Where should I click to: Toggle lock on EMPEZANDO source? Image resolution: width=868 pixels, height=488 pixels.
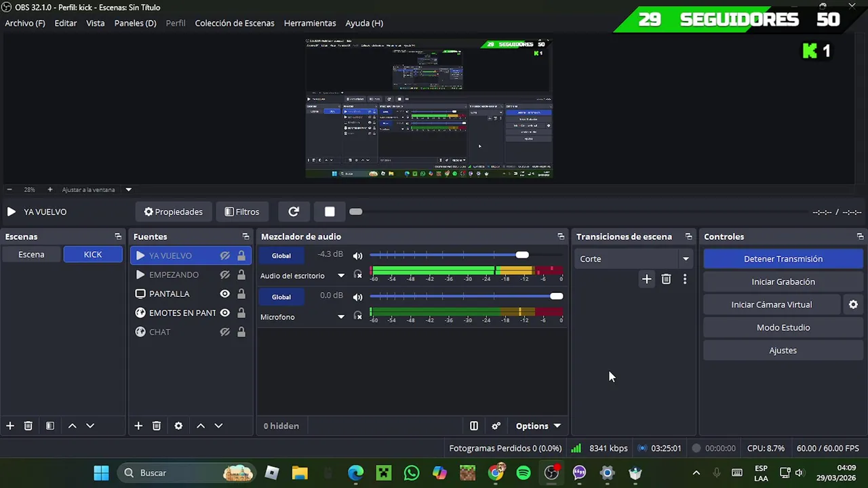[241, 274]
